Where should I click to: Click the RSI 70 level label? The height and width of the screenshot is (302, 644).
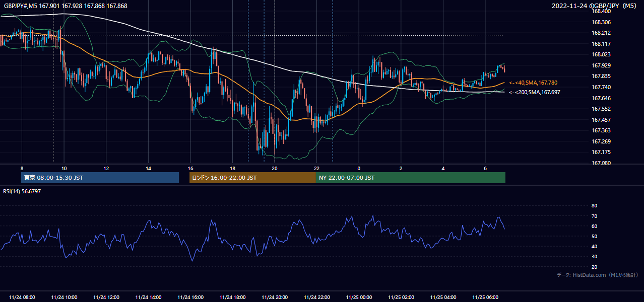594,216
